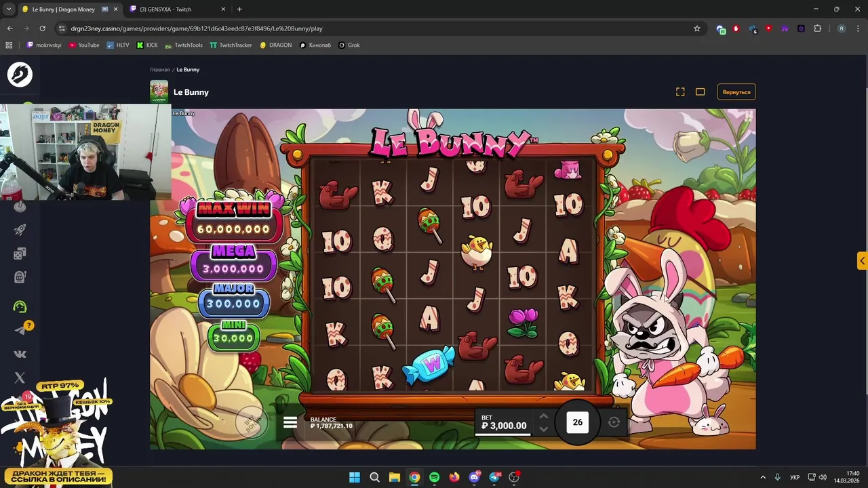The image size is (868, 488).
Task: Open the red hand extension icon
Action: pos(736,28)
